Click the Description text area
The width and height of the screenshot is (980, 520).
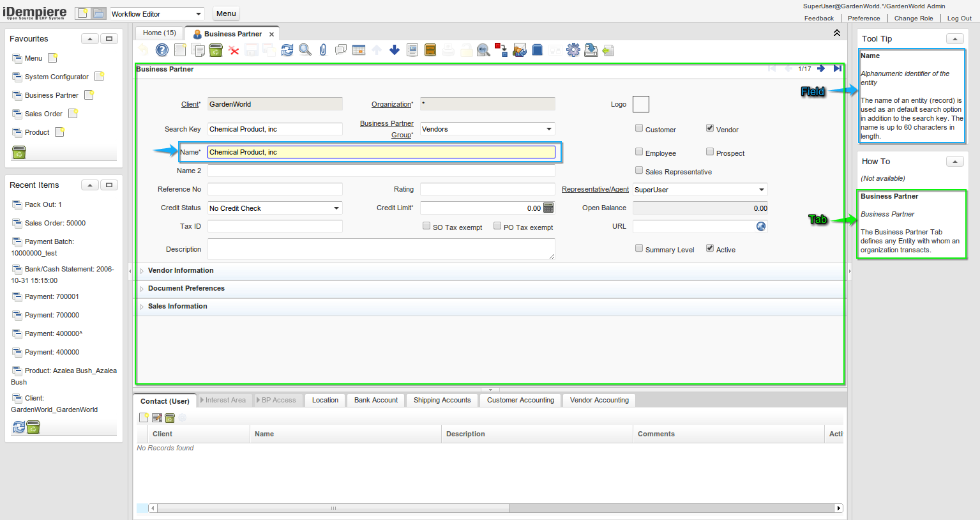click(x=381, y=249)
